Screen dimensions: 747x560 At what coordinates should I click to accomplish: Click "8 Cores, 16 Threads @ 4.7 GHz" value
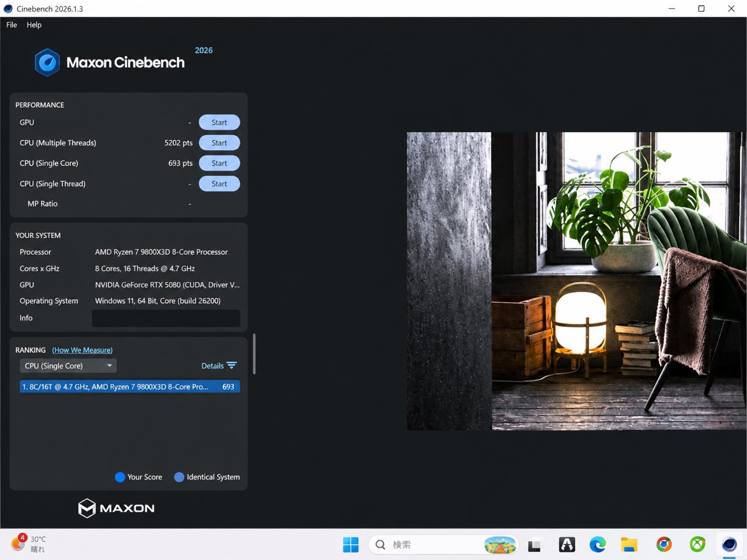tap(145, 268)
